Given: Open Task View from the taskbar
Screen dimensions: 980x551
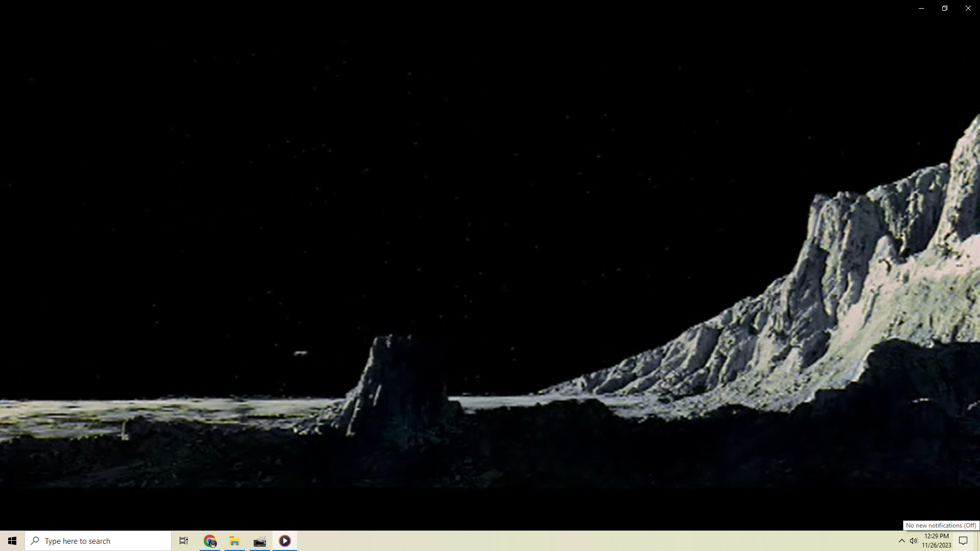Looking at the screenshot, I should point(184,541).
